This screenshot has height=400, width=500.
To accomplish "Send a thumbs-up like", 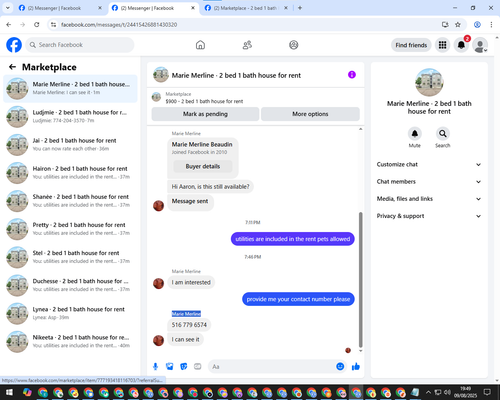I will pos(356,367).
